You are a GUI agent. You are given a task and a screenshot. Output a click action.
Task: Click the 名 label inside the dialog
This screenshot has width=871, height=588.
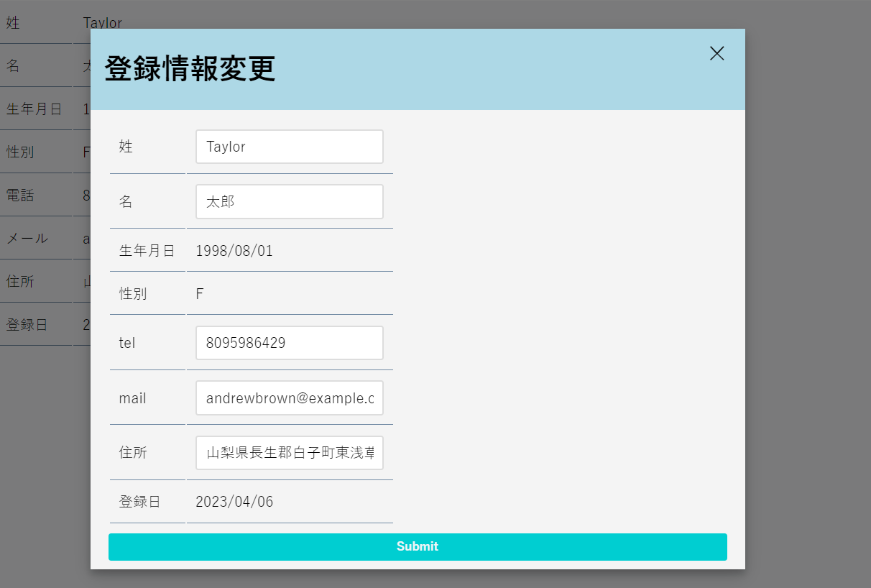[126, 202]
